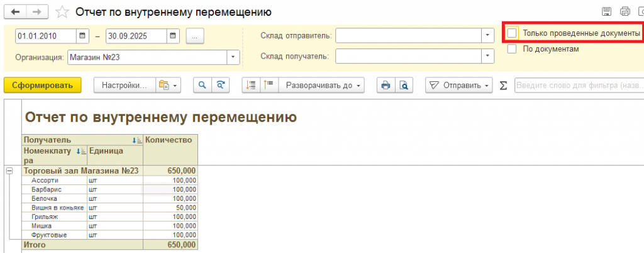This screenshot has width=644, height=253.
Task: Click the period selection ellipsis button
Action: tap(195, 36)
